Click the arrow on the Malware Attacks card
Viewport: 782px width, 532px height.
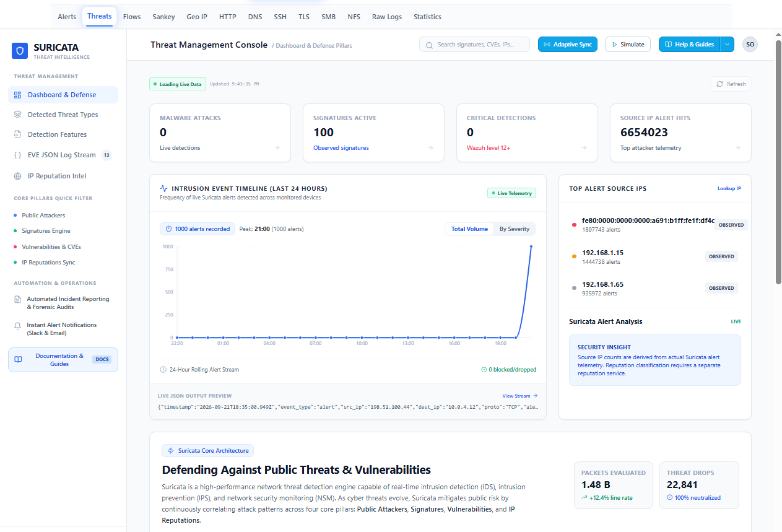pos(277,148)
